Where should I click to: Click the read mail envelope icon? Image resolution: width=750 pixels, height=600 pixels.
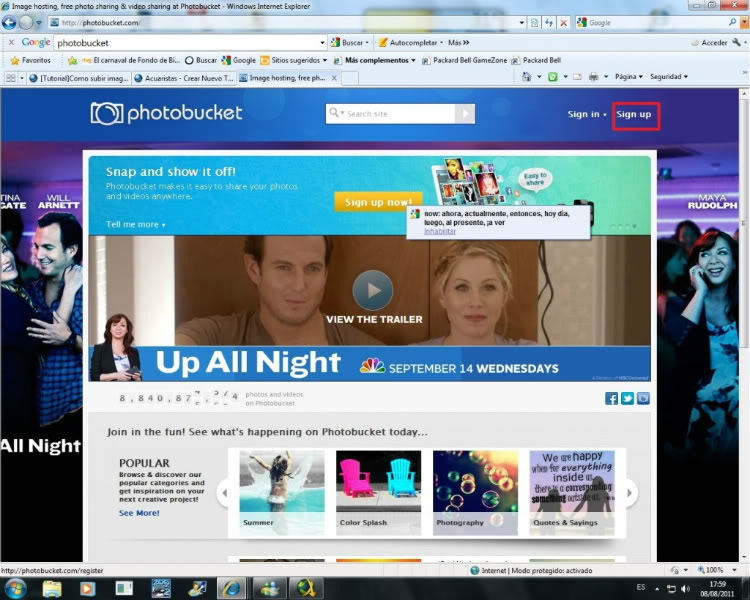[577, 77]
